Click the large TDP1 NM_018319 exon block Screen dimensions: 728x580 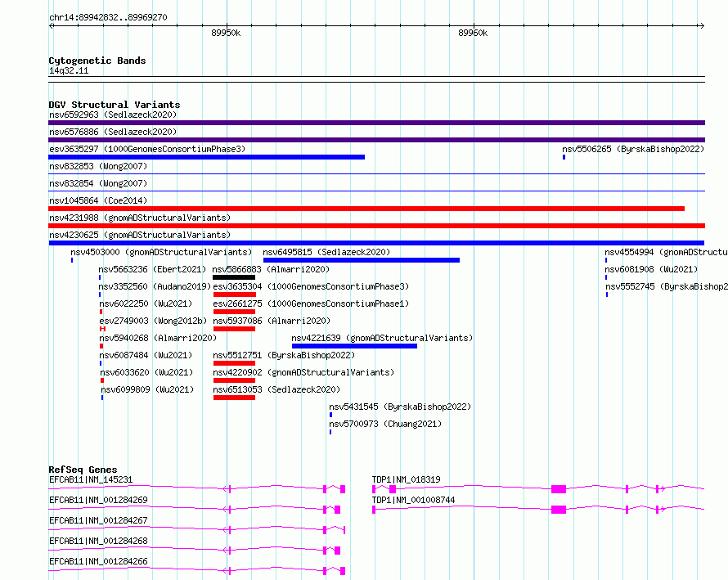point(559,489)
